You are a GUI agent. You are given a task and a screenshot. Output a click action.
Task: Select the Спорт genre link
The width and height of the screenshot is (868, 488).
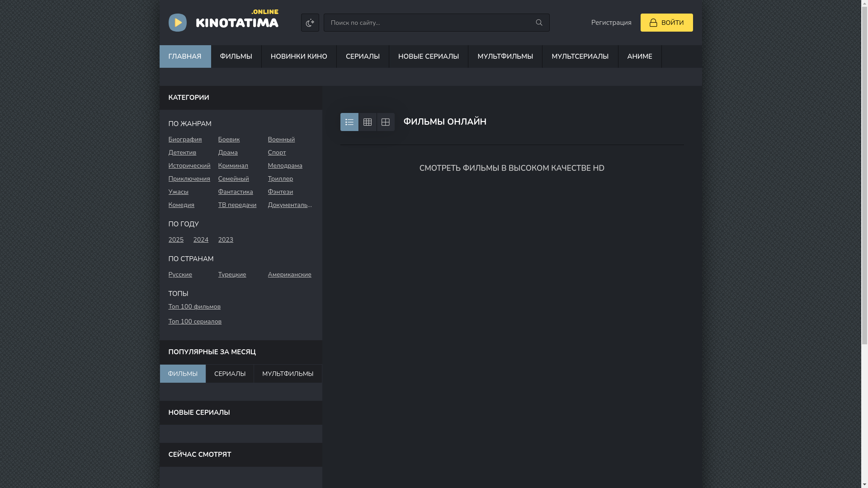tap(277, 153)
